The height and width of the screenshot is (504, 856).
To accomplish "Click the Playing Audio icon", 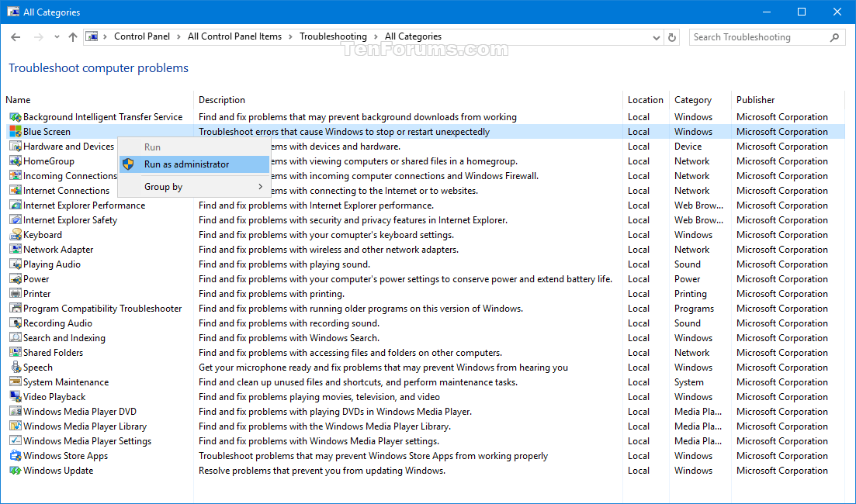I will pyautogui.click(x=16, y=264).
